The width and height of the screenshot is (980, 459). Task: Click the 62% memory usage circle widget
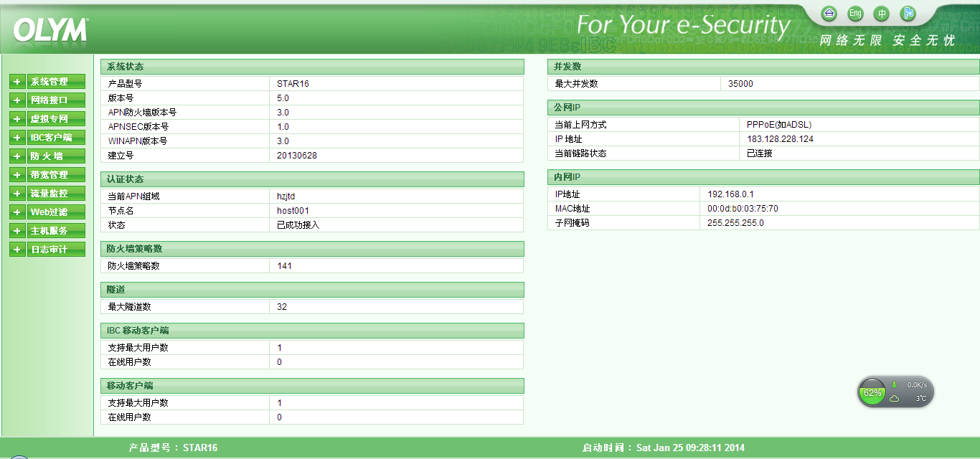coord(872,392)
